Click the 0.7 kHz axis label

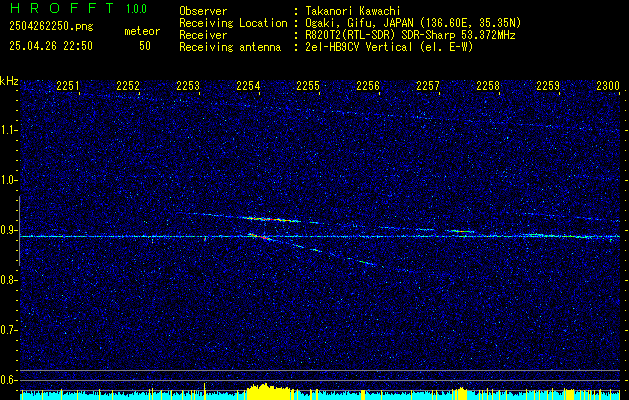pos(8,330)
